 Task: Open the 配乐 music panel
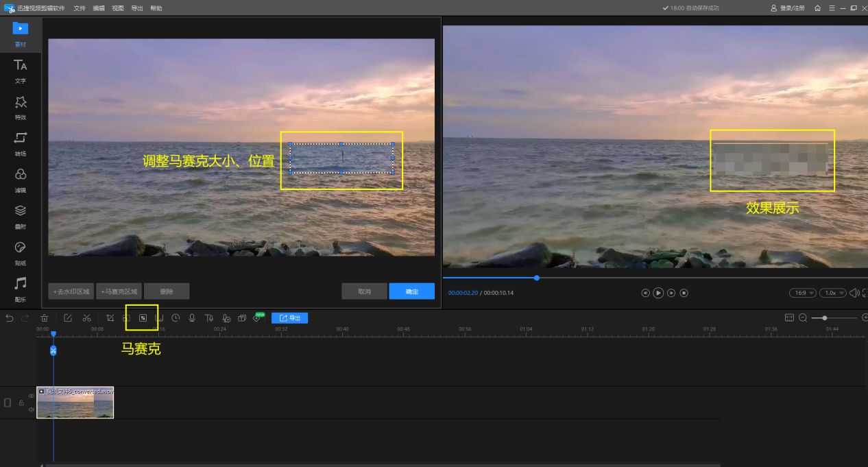click(21, 288)
